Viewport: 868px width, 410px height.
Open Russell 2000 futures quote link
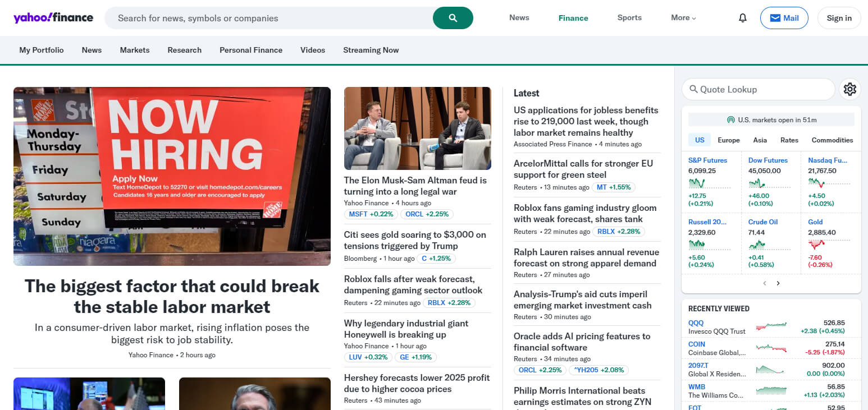707,222
